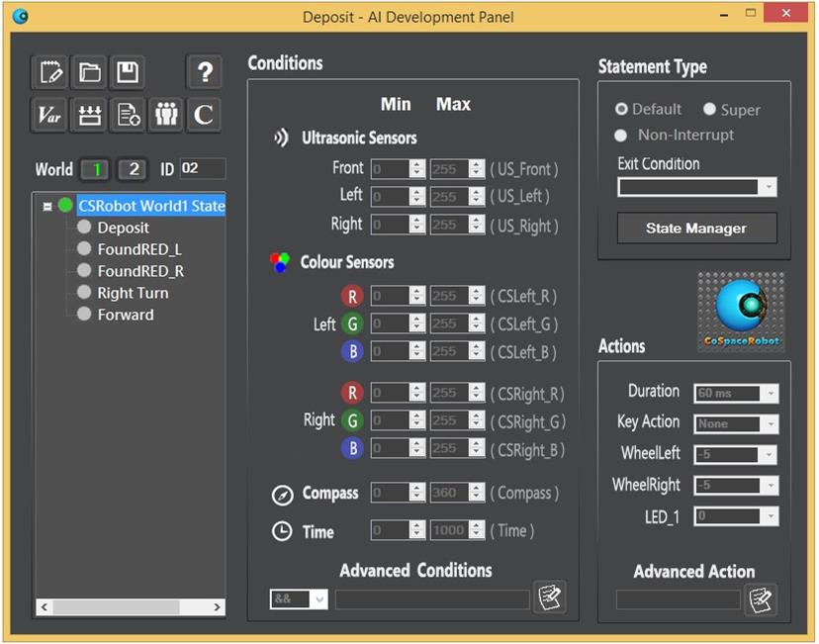Open help with the question mark icon

[x=204, y=72]
